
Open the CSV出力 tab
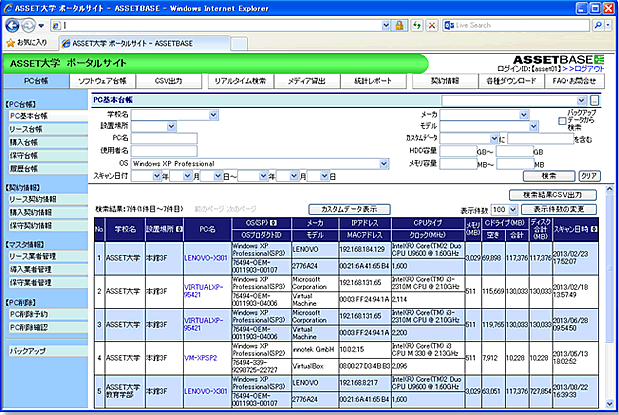[x=169, y=81]
